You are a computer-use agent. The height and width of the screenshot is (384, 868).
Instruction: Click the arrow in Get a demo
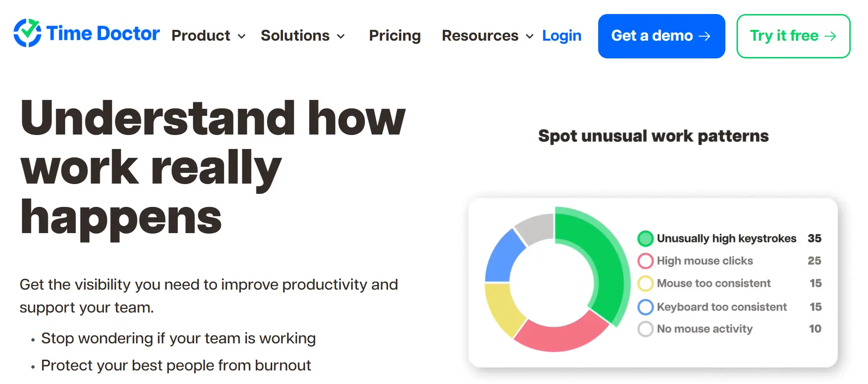coord(704,36)
